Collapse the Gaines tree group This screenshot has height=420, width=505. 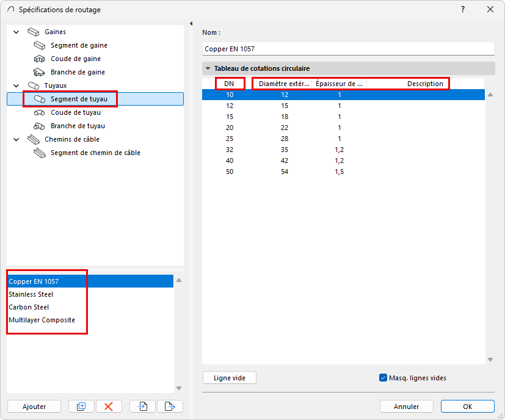[16, 32]
